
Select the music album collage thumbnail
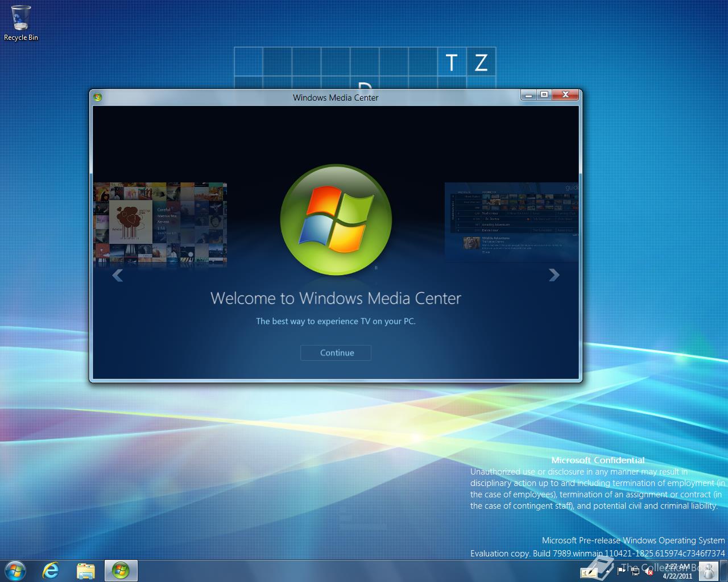pos(160,224)
